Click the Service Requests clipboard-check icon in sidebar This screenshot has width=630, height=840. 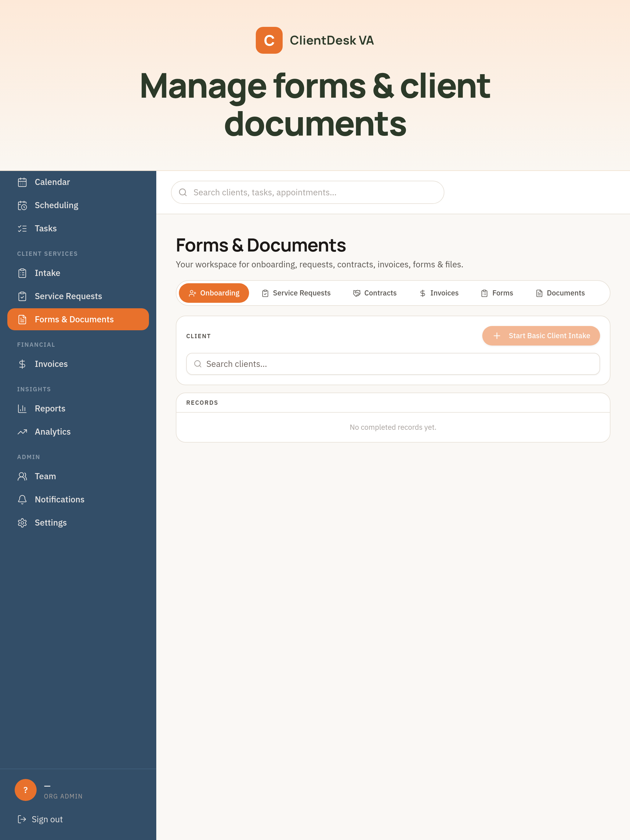click(22, 296)
